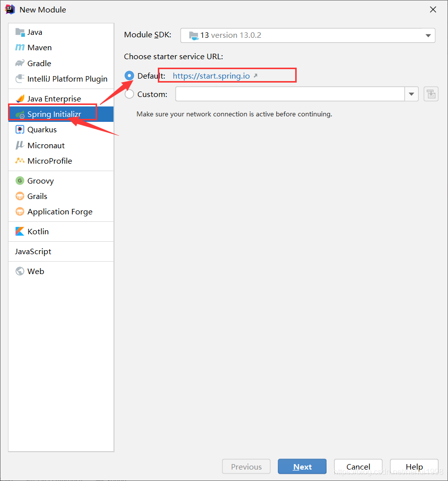This screenshot has width=448, height=481.
Task: Click the 'Module SDK:' label
Action: coord(148,35)
